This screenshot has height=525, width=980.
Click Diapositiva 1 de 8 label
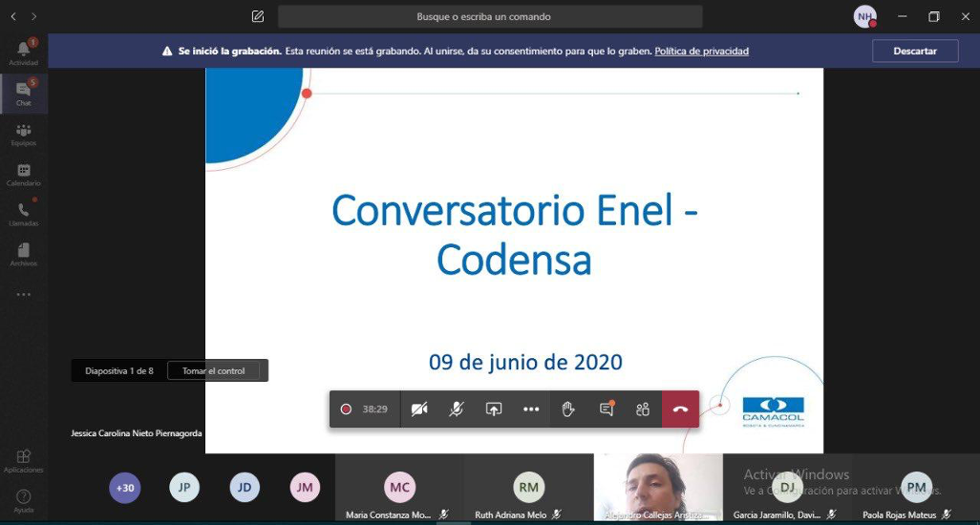119,370
